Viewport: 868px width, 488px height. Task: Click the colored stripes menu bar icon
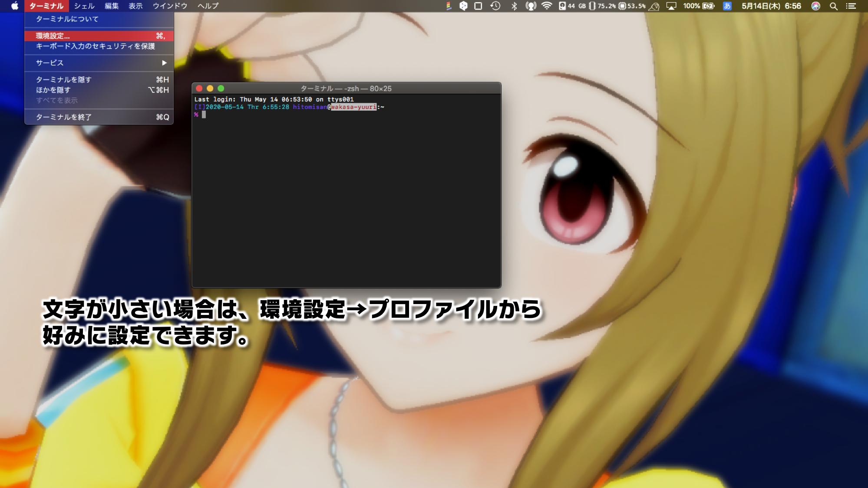click(449, 6)
